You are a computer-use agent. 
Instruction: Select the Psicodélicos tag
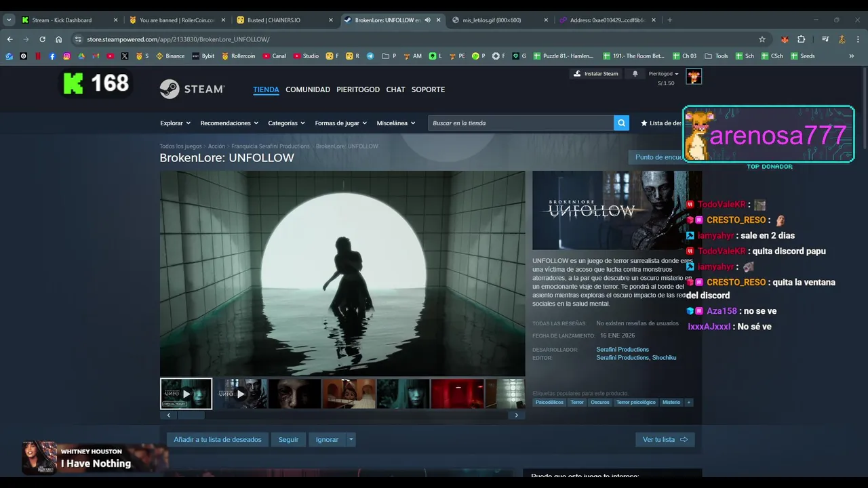(x=549, y=402)
